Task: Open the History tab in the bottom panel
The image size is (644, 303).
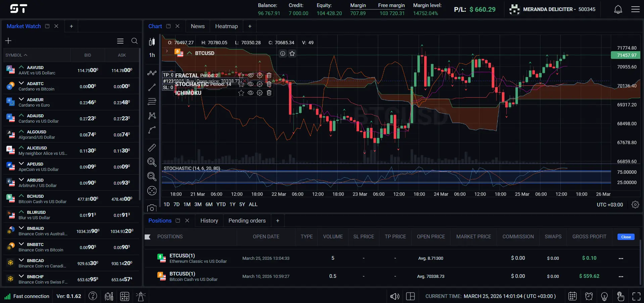Action: [209, 221]
